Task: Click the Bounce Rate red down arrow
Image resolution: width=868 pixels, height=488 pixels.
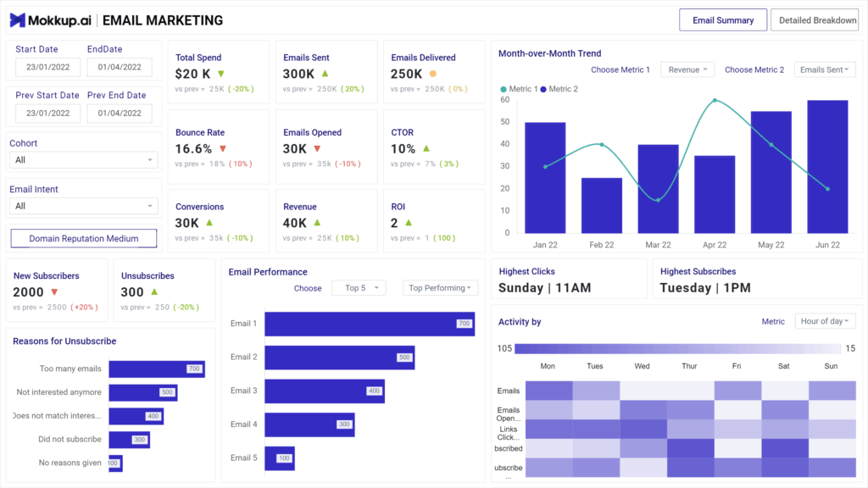Action: tap(223, 148)
